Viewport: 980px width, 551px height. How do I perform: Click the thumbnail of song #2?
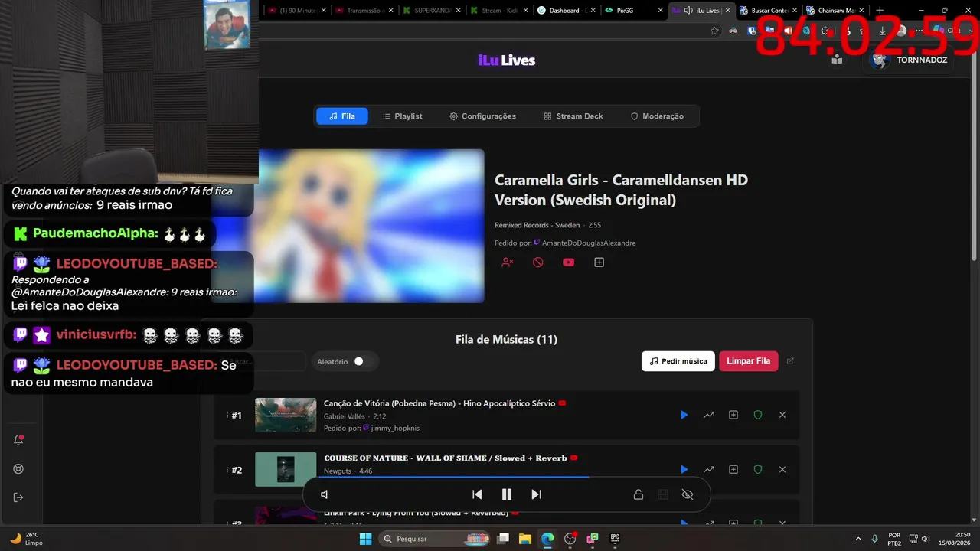point(286,469)
